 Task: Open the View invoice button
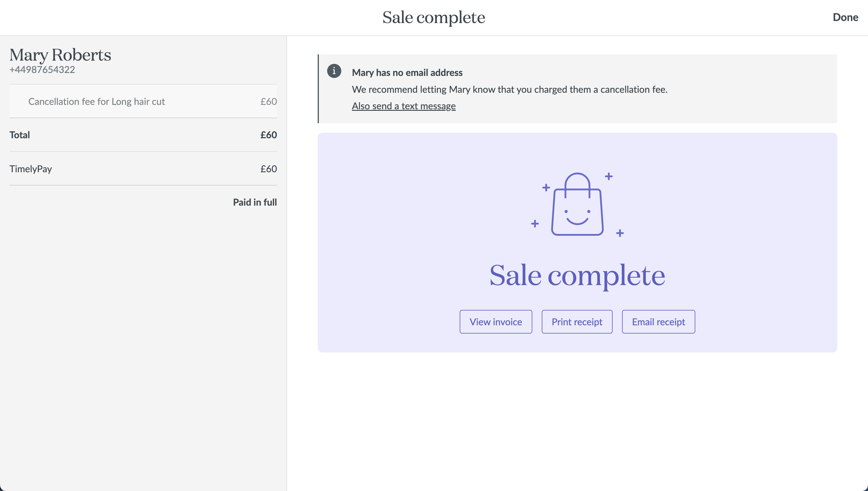pos(496,322)
